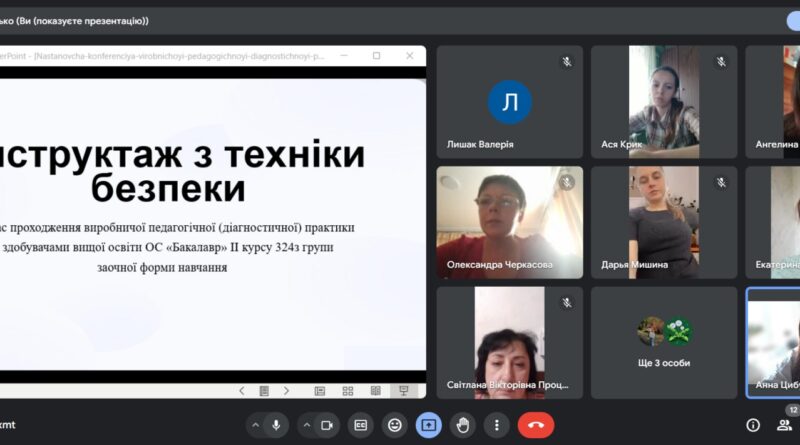Turn on closed captions
The height and width of the screenshot is (445, 800).
[x=361, y=425]
